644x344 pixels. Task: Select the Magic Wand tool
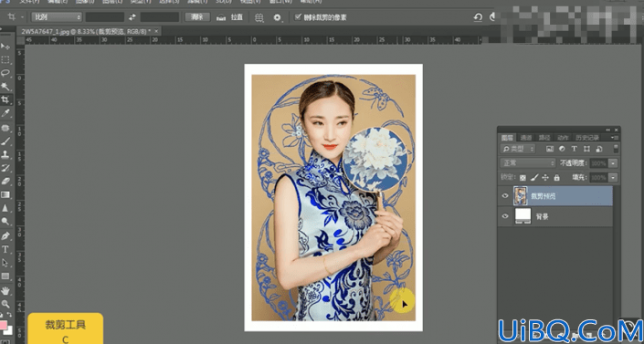tap(5, 87)
